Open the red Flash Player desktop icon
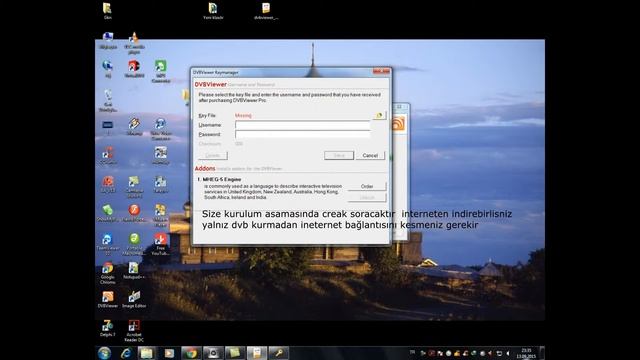 pos(134,213)
